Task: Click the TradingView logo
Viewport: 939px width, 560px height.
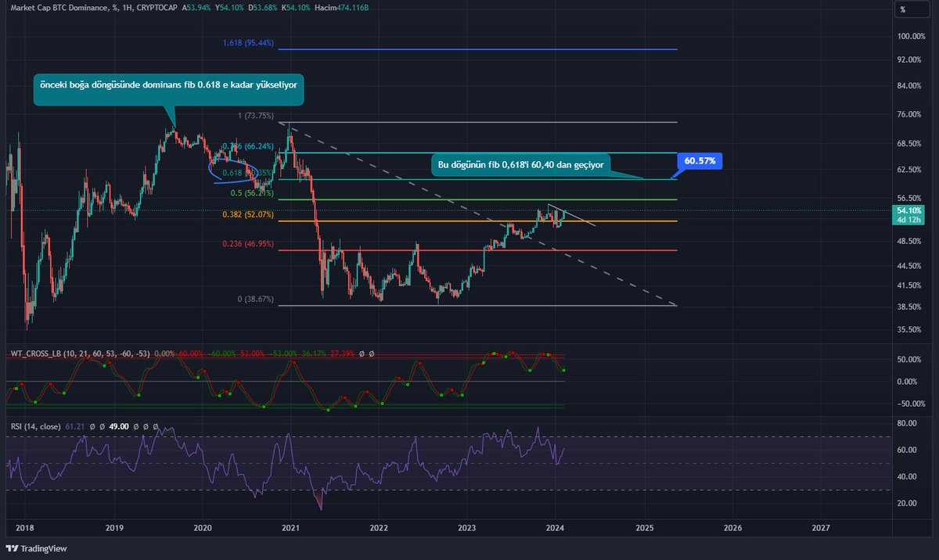Action: pyautogui.click(x=35, y=548)
